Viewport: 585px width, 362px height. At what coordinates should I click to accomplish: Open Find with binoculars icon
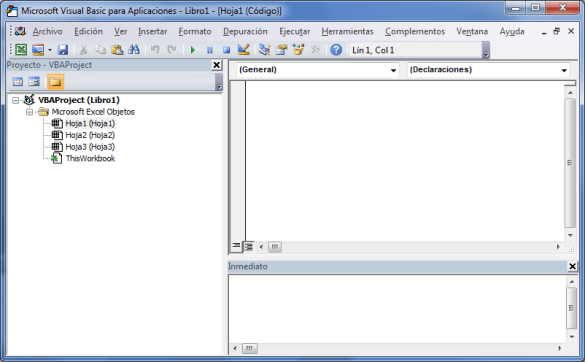[134, 50]
